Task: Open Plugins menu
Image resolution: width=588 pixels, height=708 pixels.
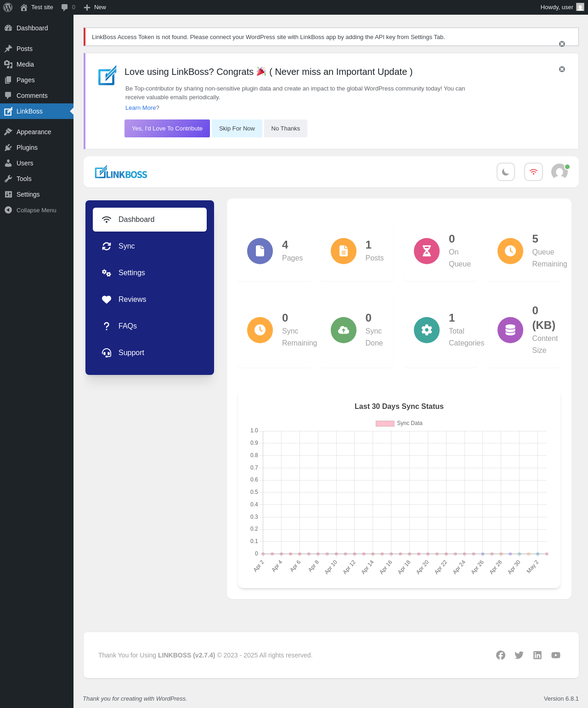Action: [x=37, y=147]
